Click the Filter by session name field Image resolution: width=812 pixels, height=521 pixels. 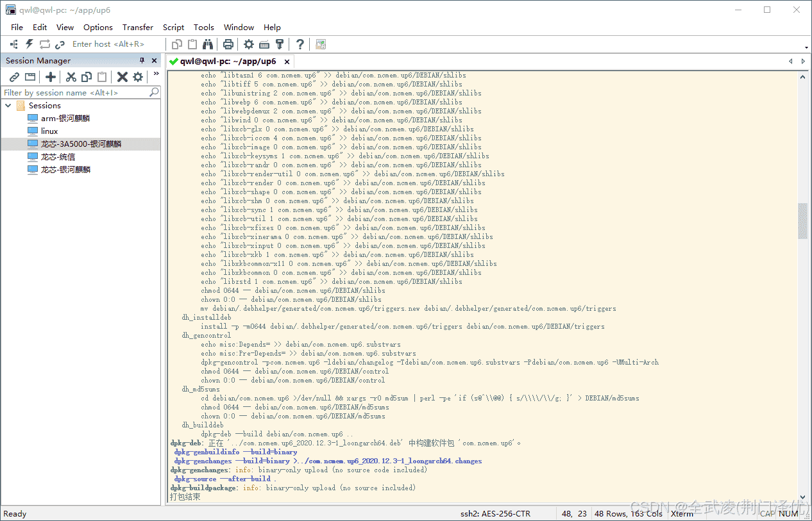point(75,93)
